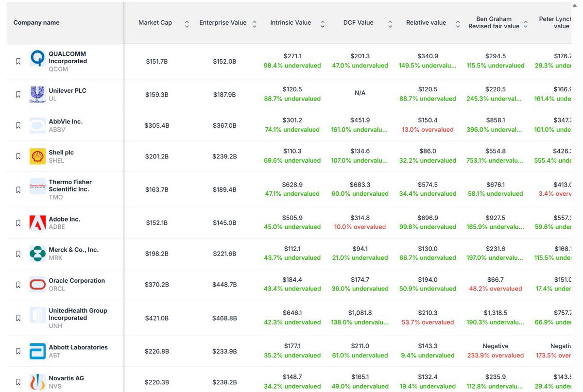The image size is (583, 392).
Task: Click the Shell plc logo
Action: pos(37,156)
